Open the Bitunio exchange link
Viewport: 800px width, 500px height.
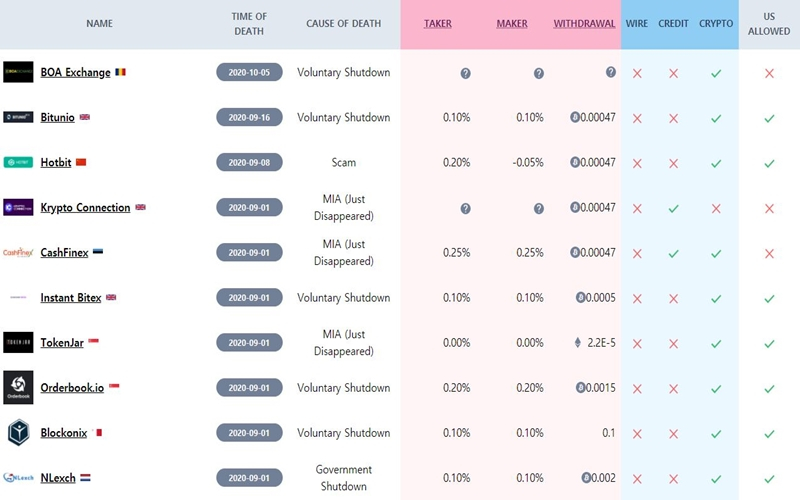click(x=57, y=117)
